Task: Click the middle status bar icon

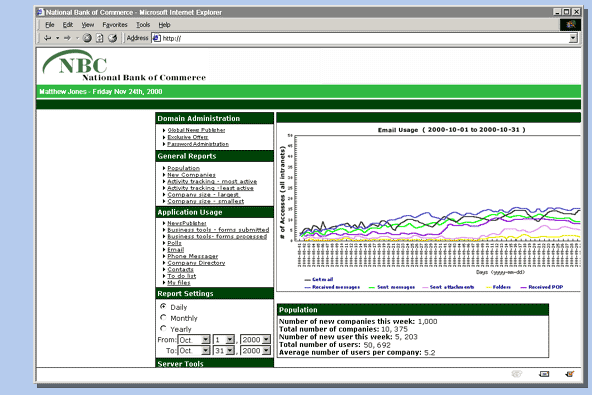Action: pyautogui.click(x=544, y=374)
